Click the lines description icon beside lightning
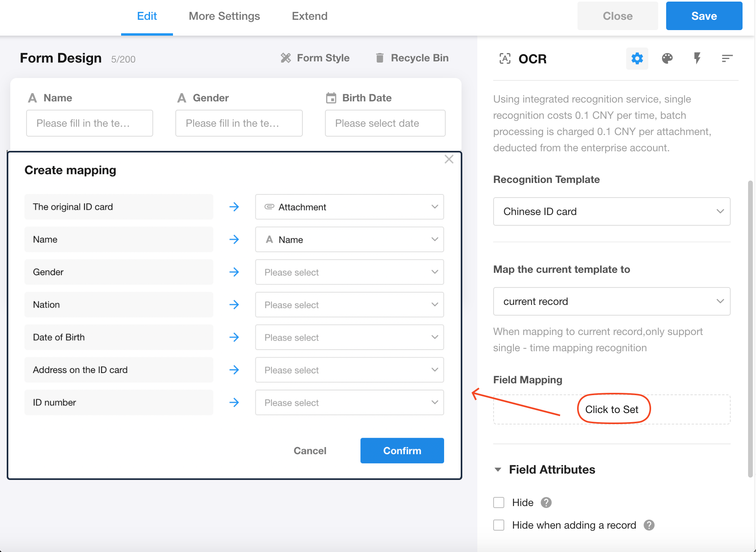 [727, 59]
